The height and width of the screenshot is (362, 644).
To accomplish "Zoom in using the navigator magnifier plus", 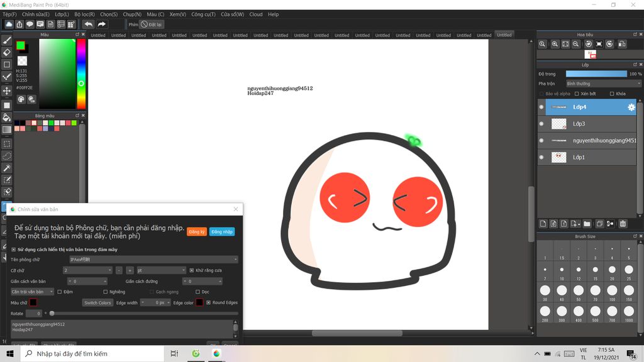I will tap(555, 44).
